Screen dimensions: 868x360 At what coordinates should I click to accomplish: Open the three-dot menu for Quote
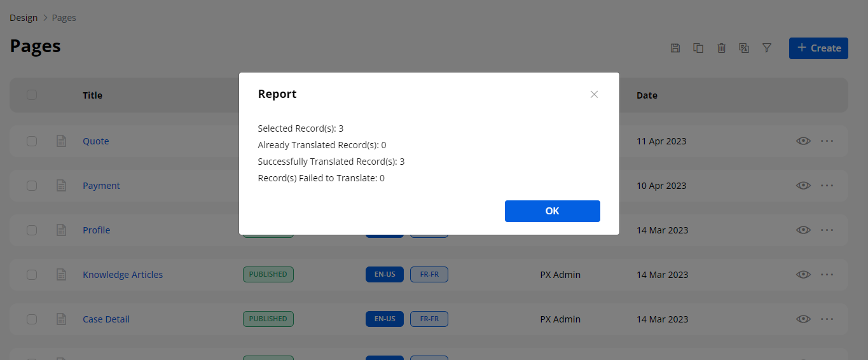point(827,141)
